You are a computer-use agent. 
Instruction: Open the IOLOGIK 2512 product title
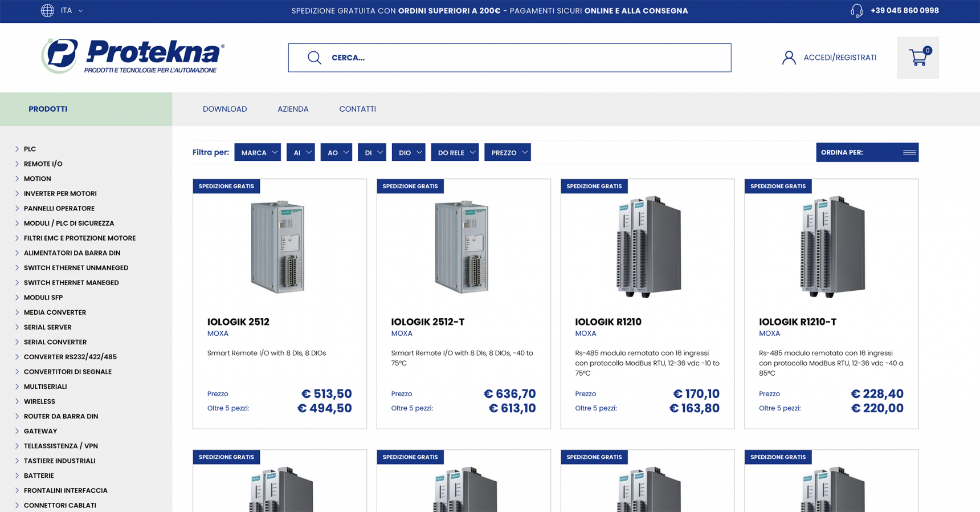pos(238,322)
